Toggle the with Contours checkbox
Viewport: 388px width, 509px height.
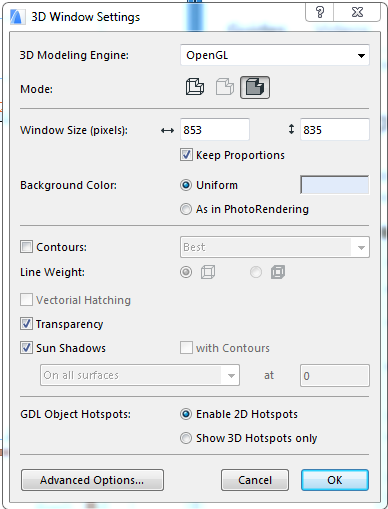pos(186,348)
